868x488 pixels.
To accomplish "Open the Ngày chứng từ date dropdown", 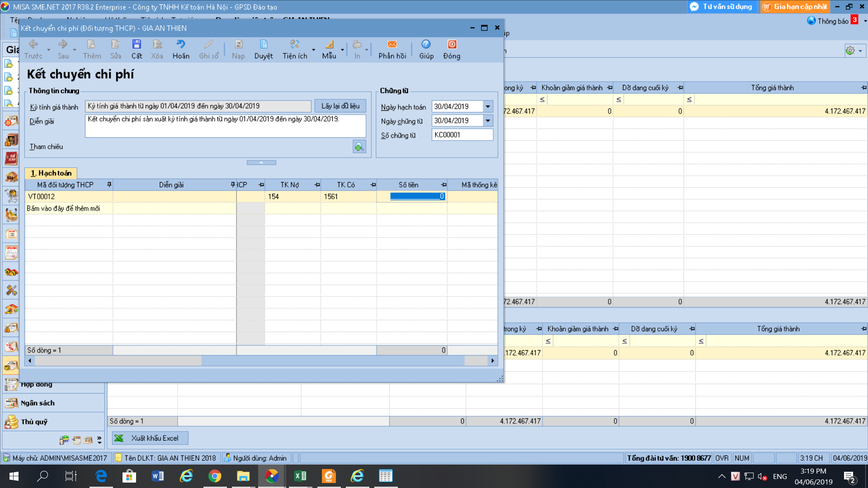I will coord(488,121).
